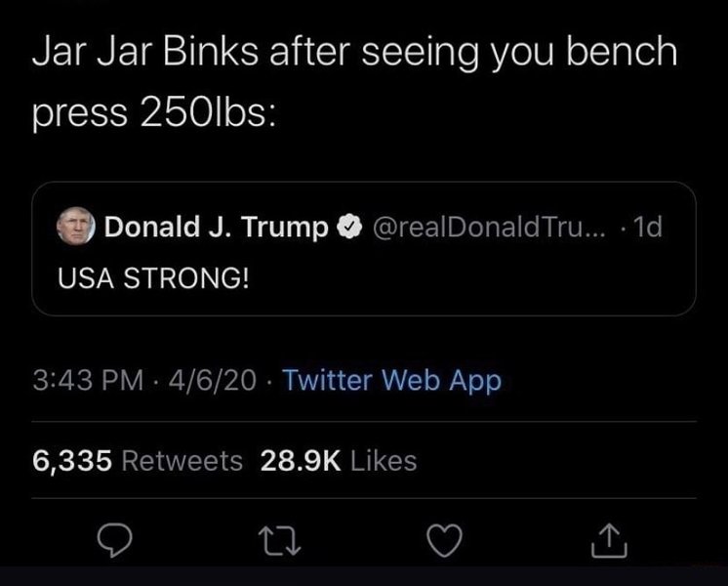This screenshot has width=728, height=586.
Task: Click the Retweets label word
Action: click(x=182, y=460)
